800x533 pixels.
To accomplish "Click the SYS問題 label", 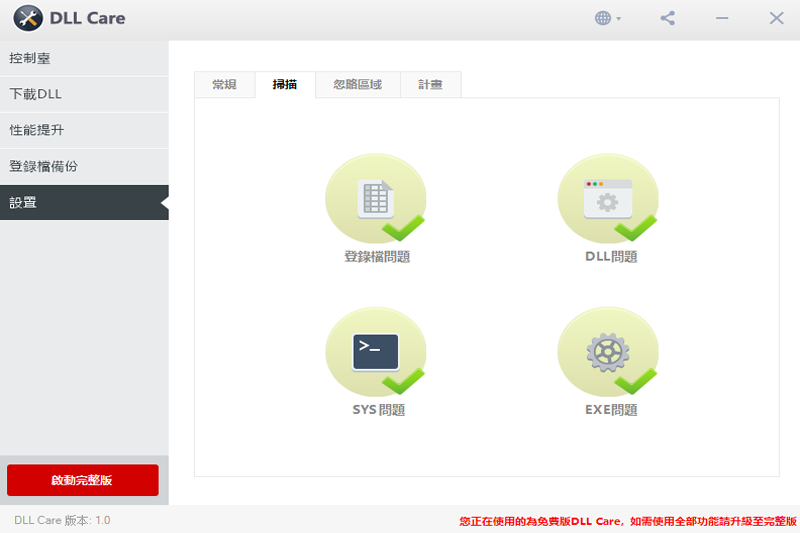I will (x=379, y=410).
